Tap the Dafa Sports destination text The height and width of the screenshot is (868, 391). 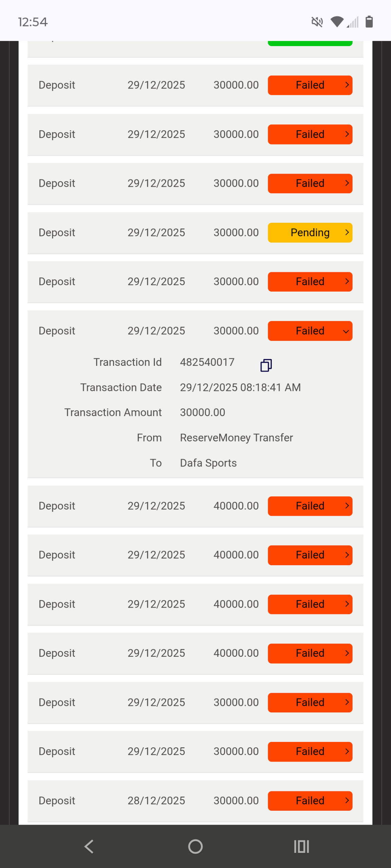point(208,463)
